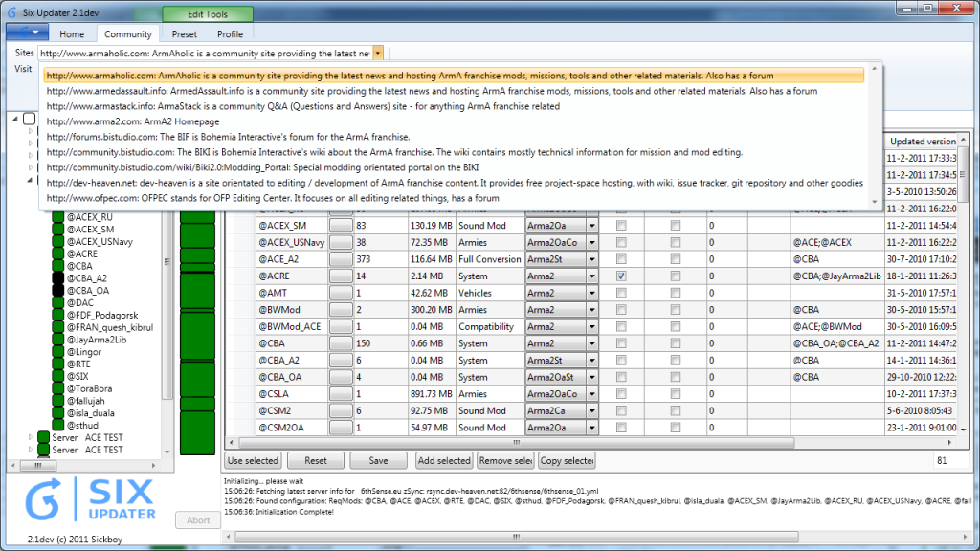Click the small grid button in @BWMod row
The height and width of the screenshot is (551, 980).
[341, 310]
